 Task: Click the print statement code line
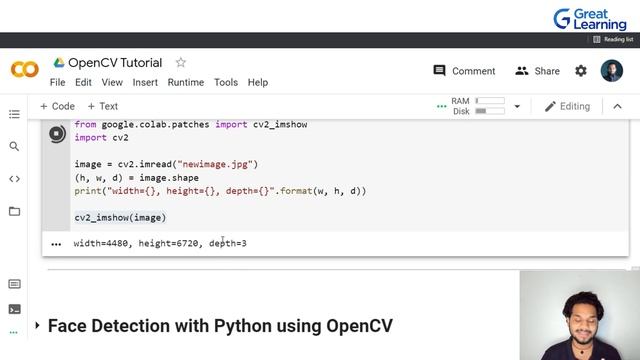pyautogui.click(x=220, y=191)
